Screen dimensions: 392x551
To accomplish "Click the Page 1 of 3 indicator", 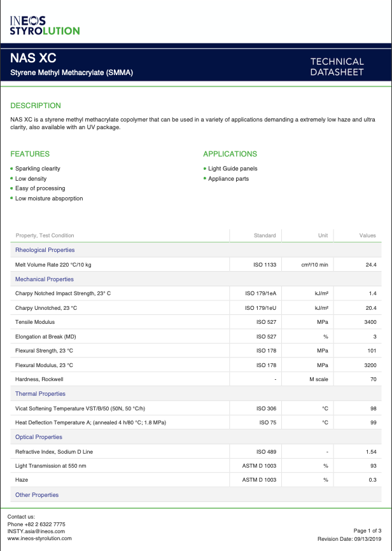I will [x=367, y=530].
